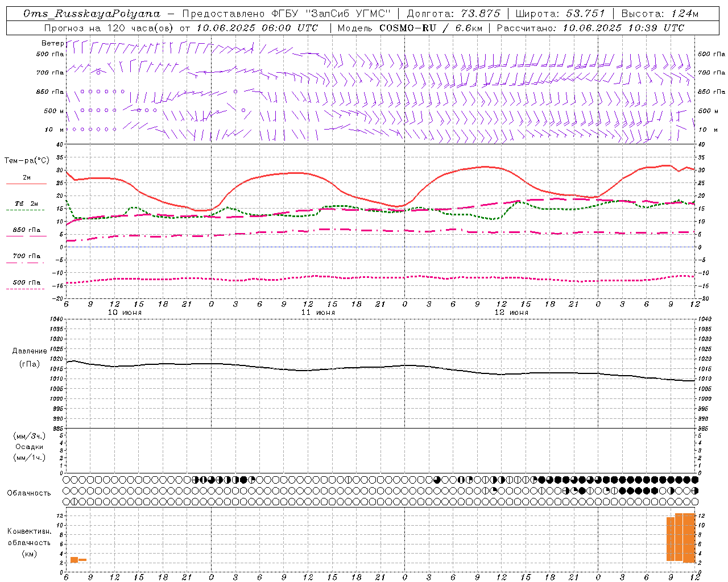The width and height of the screenshot is (728, 582).
Task: Click the Облачность cloud cover label
Action: (x=29, y=493)
